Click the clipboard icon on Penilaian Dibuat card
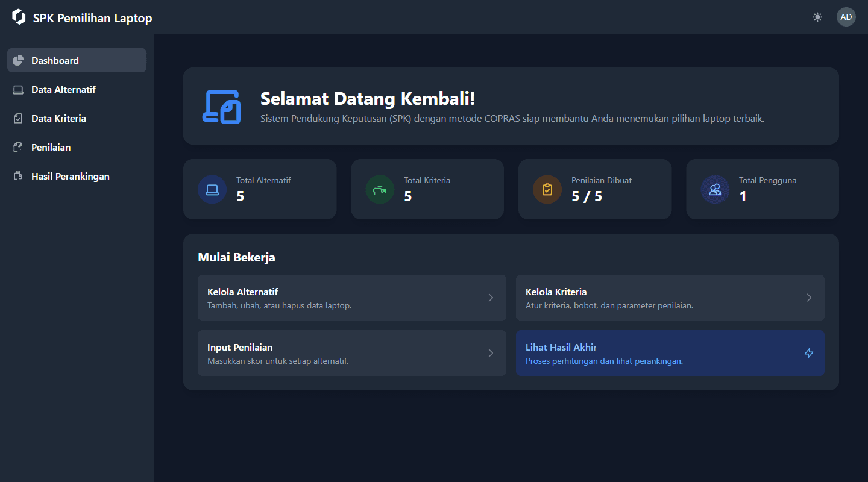 point(547,189)
